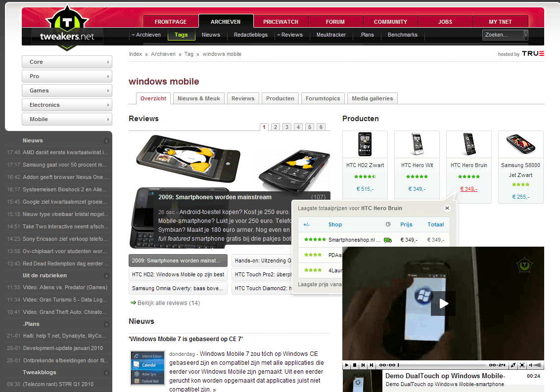
Task: Click the red € 349,- price for HTC Hero Bruin
Action: 468,189
